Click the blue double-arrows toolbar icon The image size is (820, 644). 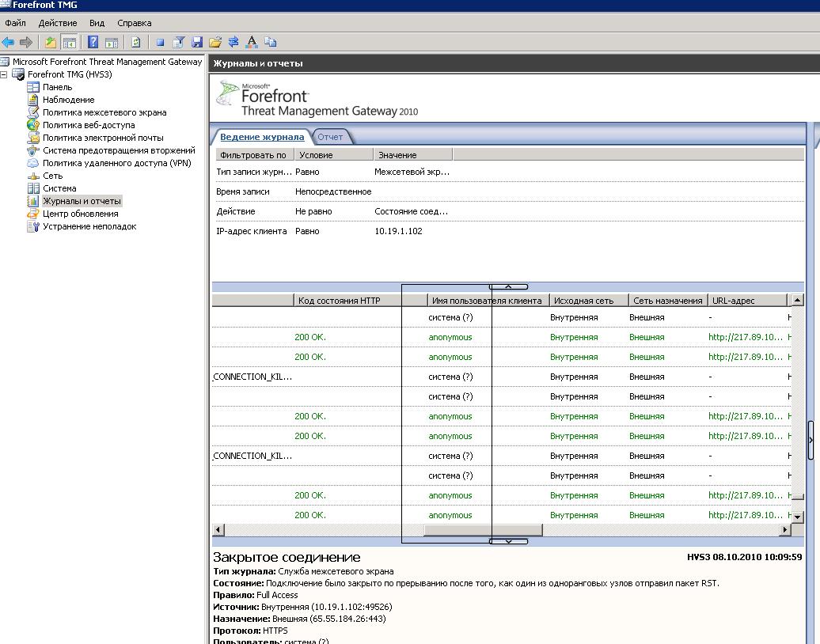(233, 42)
